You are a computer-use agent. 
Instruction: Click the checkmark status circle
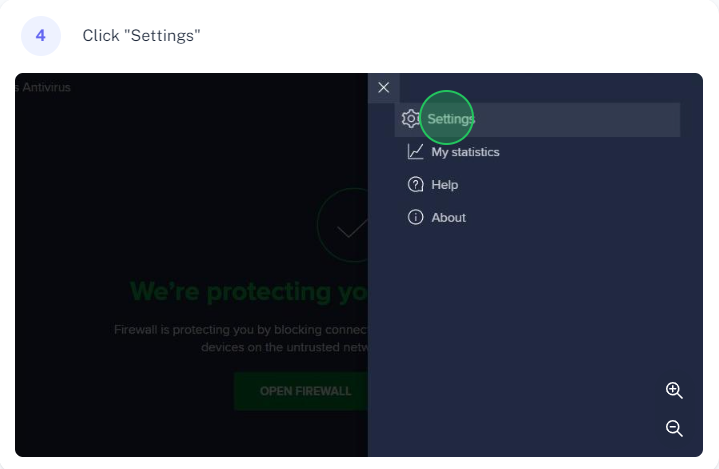(x=343, y=225)
